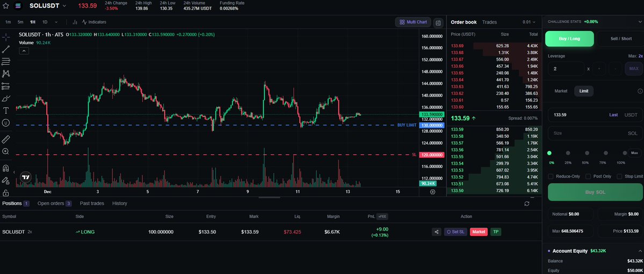Set TP on the SOLUSDT position
Image resolution: width=644 pixels, height=274 pixels.
click(x=496, y=232)
